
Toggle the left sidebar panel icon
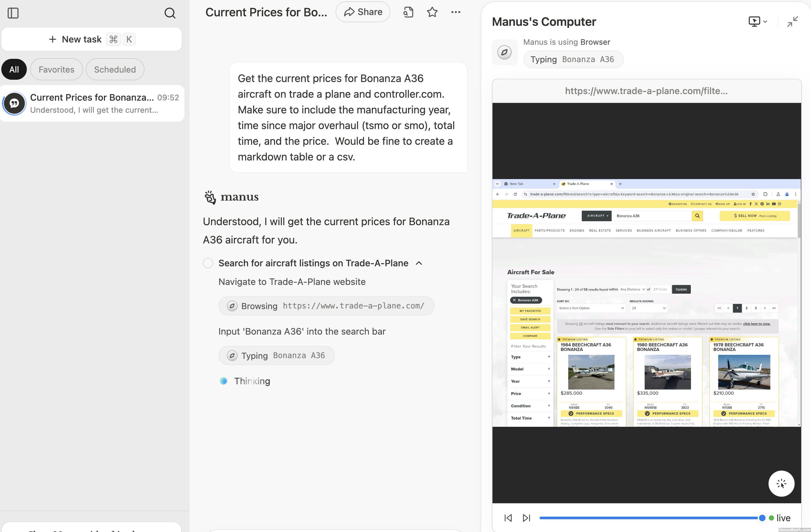tap(13, 13)
